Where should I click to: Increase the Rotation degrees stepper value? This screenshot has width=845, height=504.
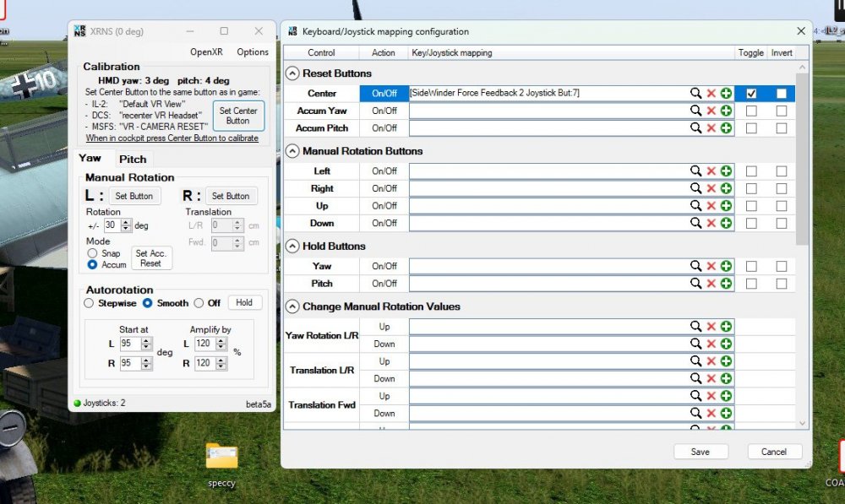coord(127,222)
